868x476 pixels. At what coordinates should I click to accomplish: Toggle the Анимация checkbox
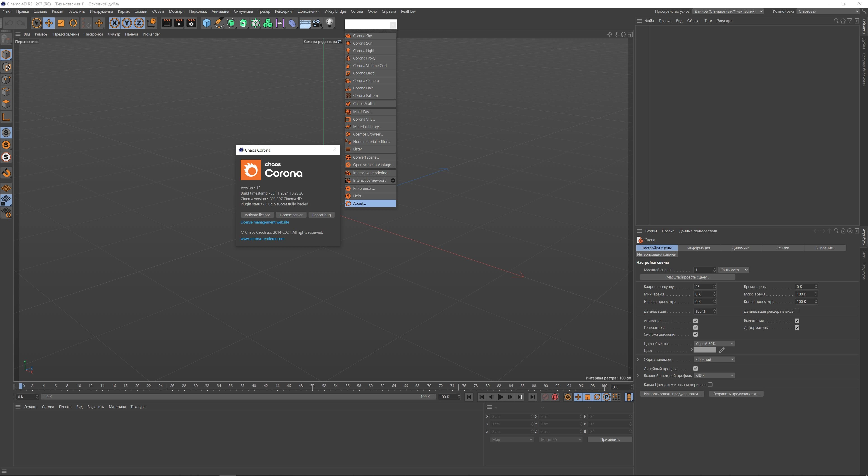coord(696,321)
